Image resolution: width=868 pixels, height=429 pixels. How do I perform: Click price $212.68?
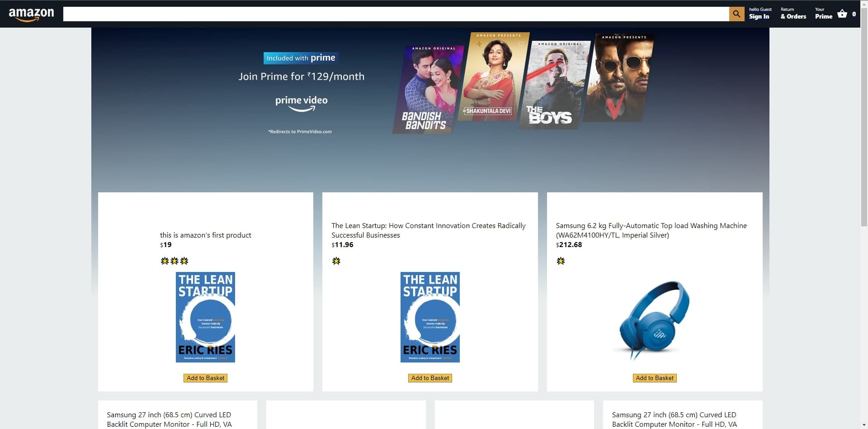pyautogui.click(x=569, y=245)
